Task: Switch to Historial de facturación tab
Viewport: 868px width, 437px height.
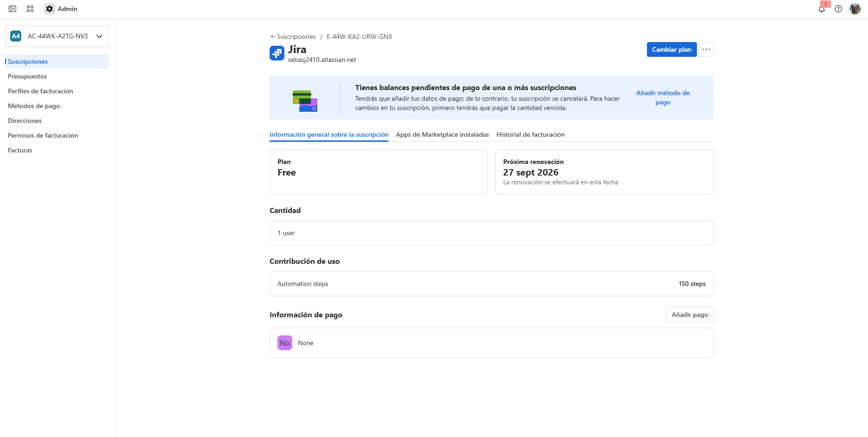Action: pos(530,134)
